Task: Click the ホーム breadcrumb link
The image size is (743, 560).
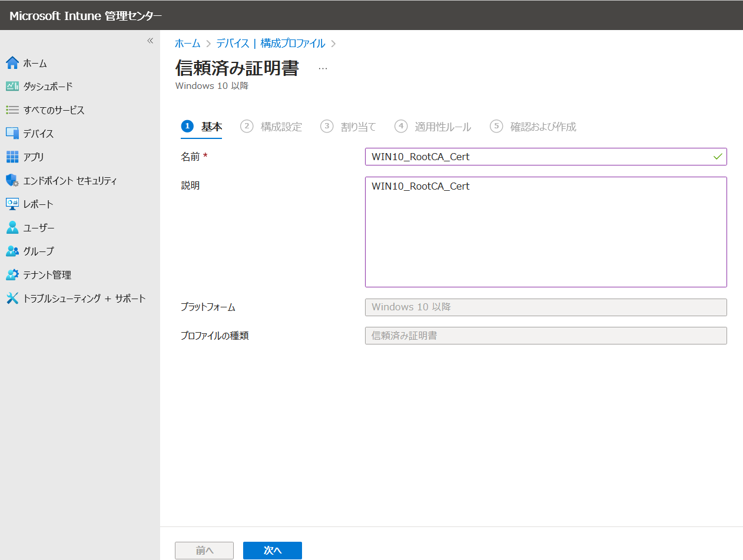Action: point(187,43)
